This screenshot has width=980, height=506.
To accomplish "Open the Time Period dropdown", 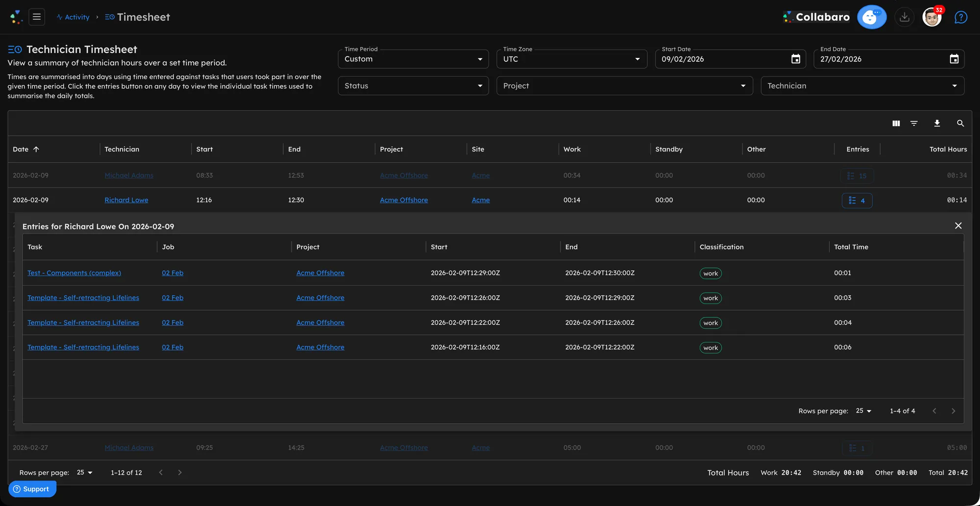I will (x=413, y=59).
